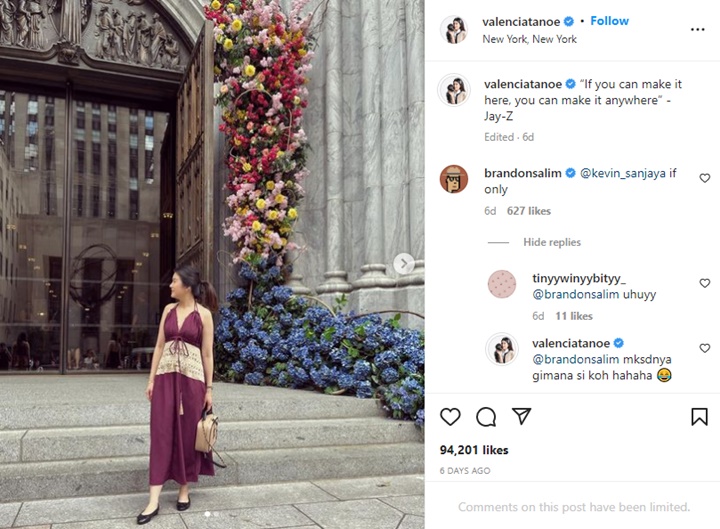Save post with bookmark icon
720x529 pixels.
coord(699,417)
